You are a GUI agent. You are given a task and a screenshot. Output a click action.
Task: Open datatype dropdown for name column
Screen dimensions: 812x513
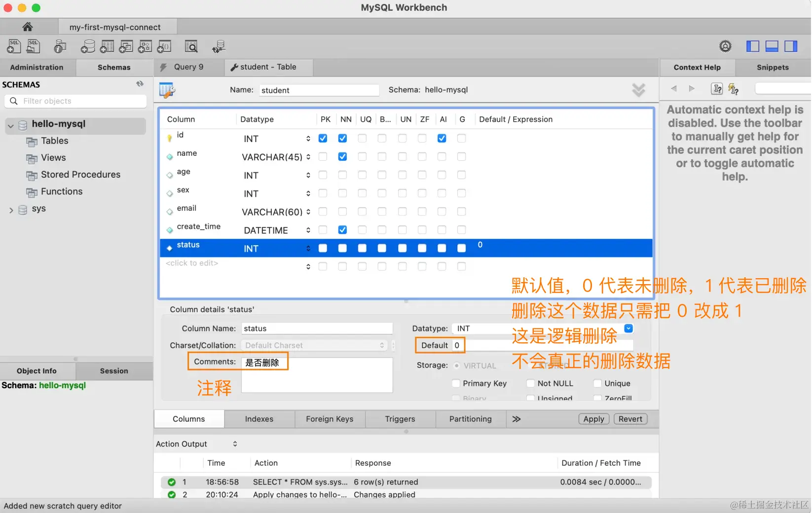click(308, 157)
